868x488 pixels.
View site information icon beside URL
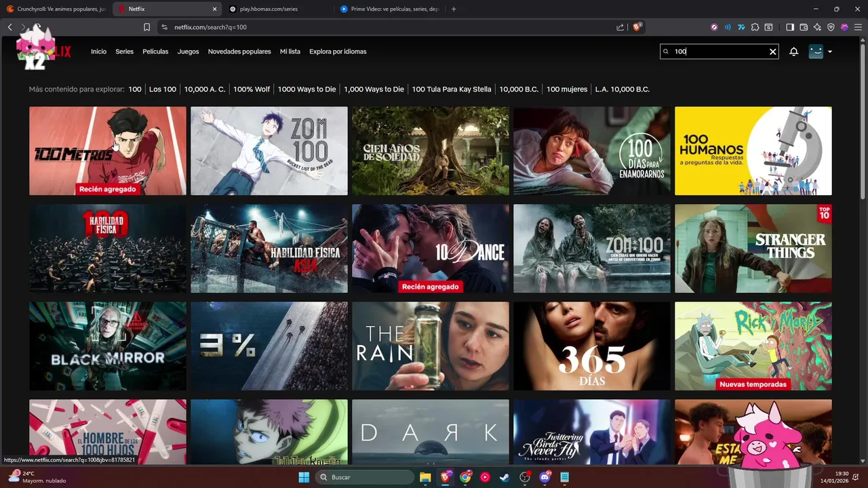(164, 27)
